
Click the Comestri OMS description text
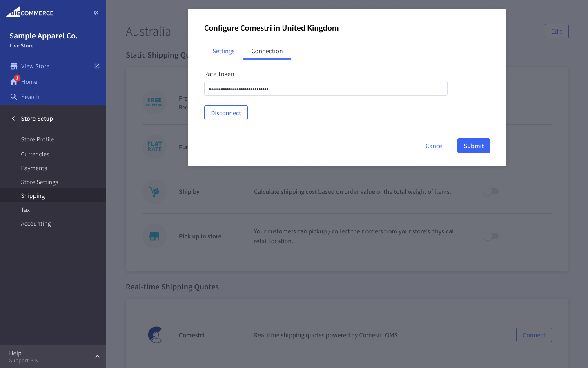click(326, 335)
